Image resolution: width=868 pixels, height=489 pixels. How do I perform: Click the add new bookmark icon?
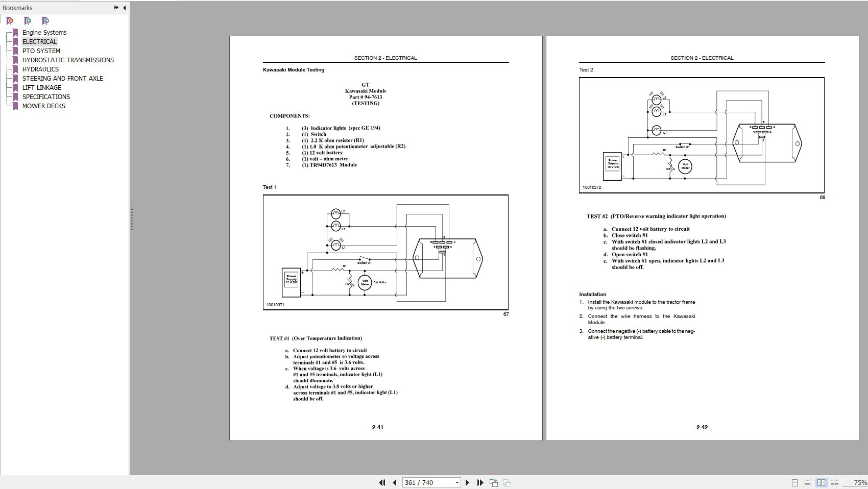[28, 21]
